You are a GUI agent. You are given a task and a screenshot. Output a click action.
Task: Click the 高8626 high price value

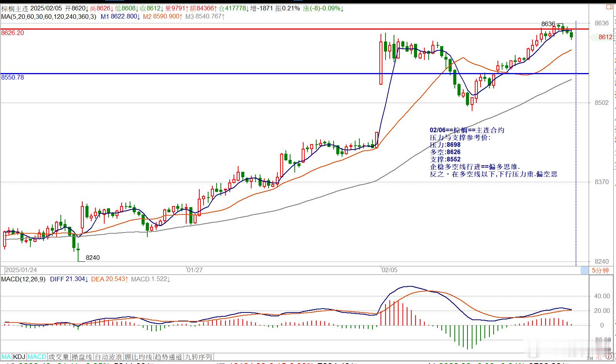pyautogui.click(x=101, y=8)
